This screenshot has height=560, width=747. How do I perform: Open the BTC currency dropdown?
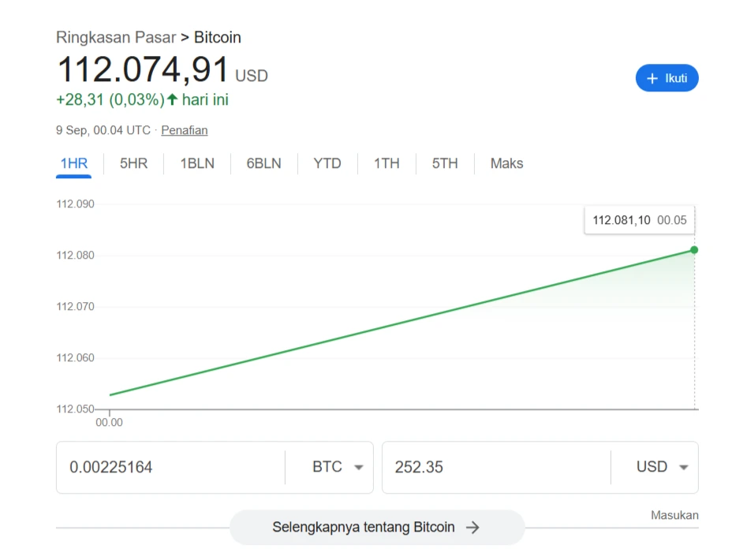coord(338,467)
